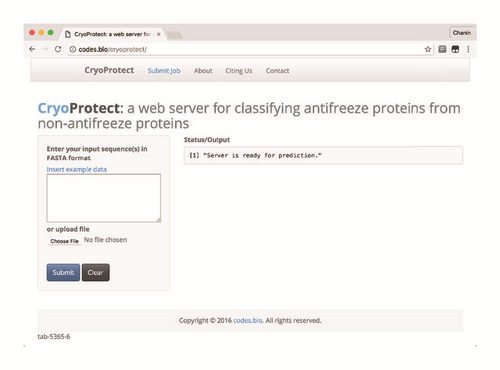Open the Chrome three-dot menu
The width and height of the screenshot is (500, 370).
coord(468,49)
